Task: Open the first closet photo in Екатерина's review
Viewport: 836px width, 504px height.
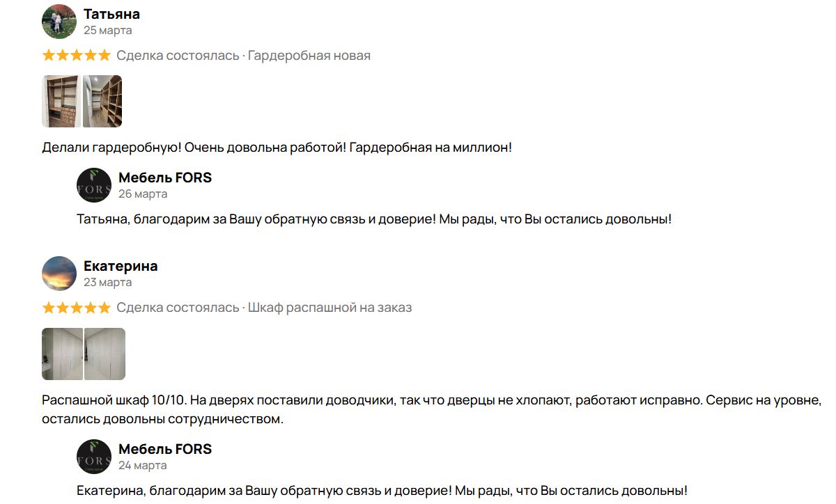Action: [62, 354]
